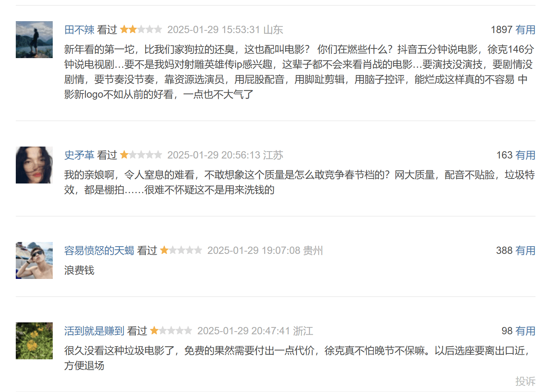The height and width of the screenshot is (392, 554).
Task: Open 史矛革's avatar image
Action: tap(34, 165)
